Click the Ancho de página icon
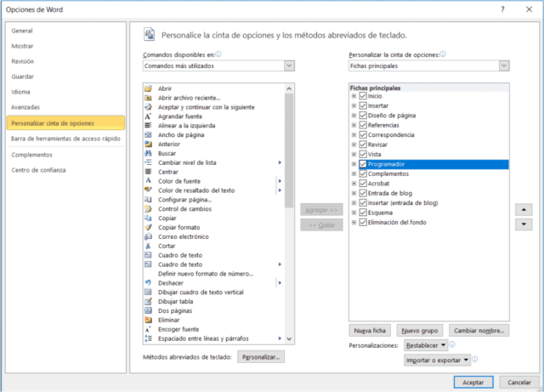Screen dimensions: 544x392 pos(149,134)
